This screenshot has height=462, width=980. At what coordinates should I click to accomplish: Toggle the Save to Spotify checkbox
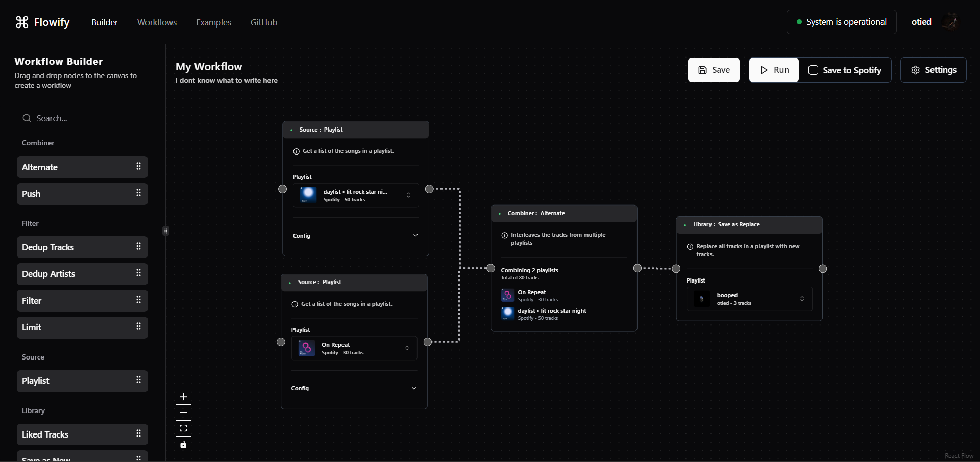click(x=814, y=70)
